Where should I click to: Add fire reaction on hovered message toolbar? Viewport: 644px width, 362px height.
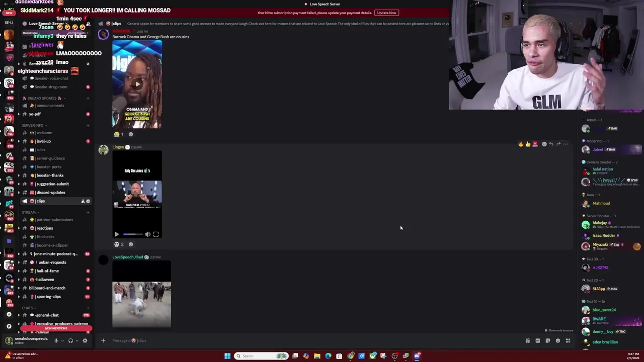(521, 144)
